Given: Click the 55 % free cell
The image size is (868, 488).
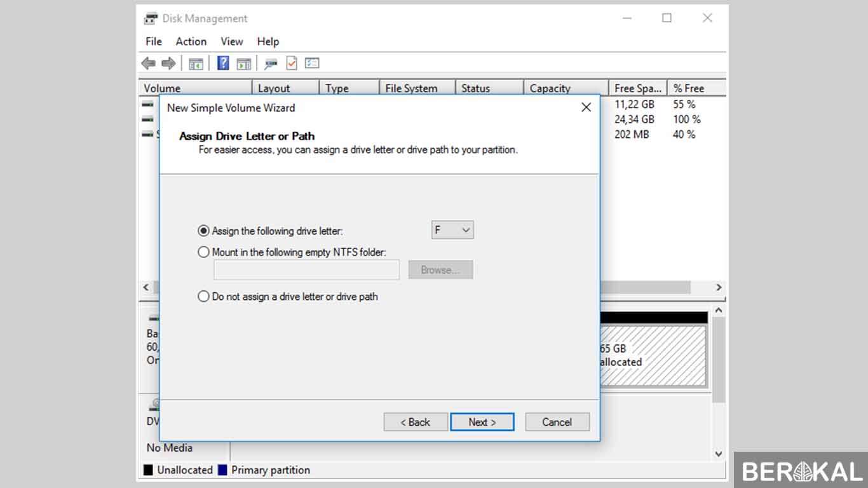Looking at the screenshot, I should point(684,104).
